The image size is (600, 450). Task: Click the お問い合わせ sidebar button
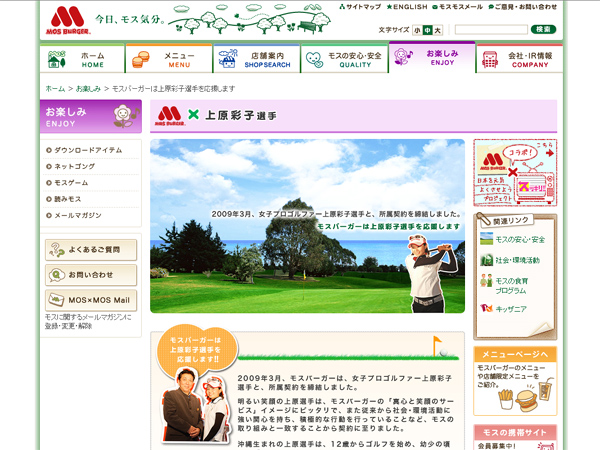coord(91,275)
